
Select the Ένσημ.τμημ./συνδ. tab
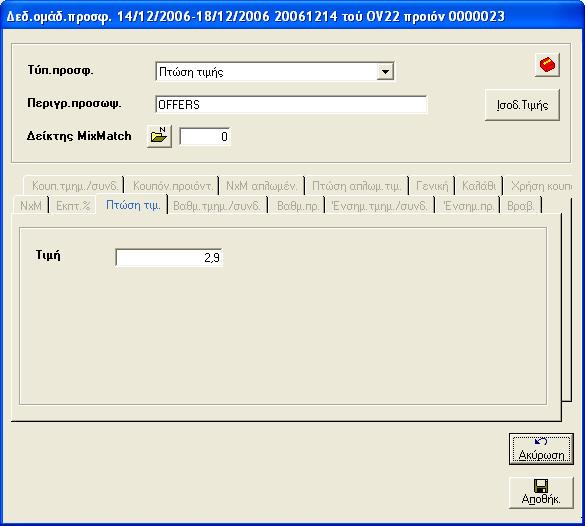[379, 206]
